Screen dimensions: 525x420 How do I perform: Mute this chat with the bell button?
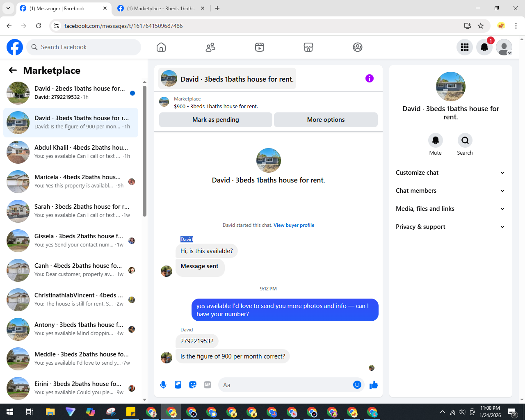tap(436, 140)
